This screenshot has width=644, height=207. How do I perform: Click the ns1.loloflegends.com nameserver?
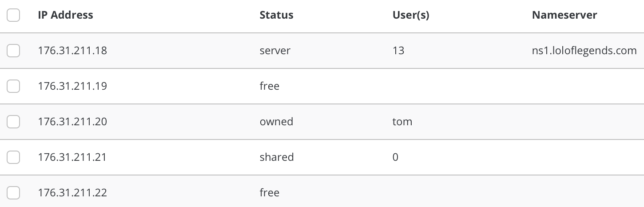coord(584,51)
